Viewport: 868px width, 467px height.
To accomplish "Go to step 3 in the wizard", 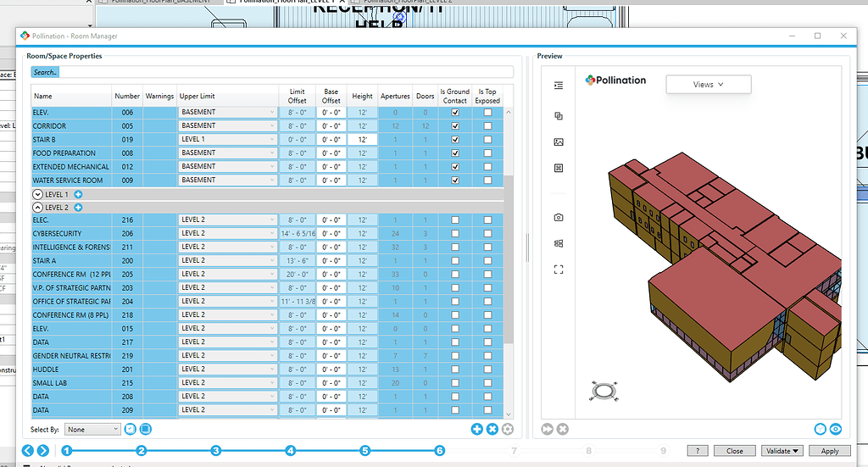I will (x=216, y=451).
